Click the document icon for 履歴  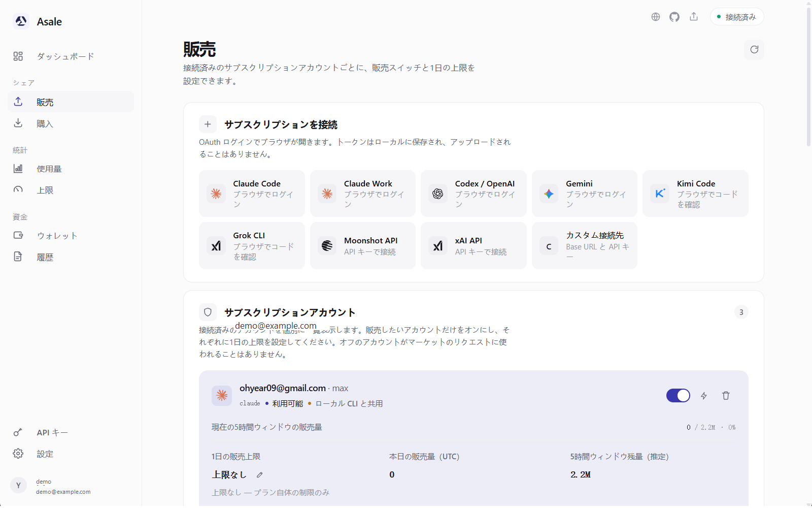[x=18, y=257]
